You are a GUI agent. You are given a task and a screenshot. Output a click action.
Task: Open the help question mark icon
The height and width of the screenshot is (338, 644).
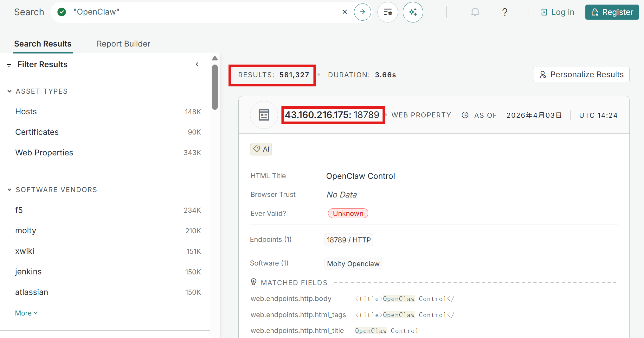(505, 12)
